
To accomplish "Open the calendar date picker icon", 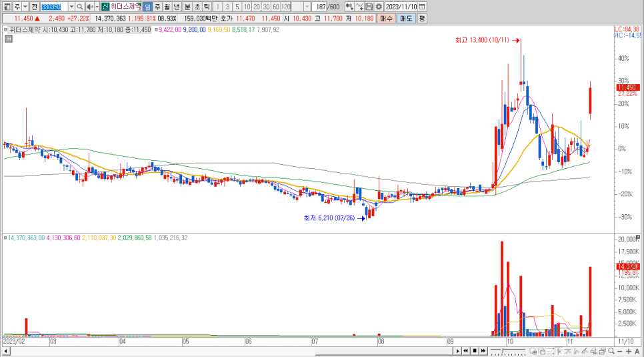I will [422, 7].
